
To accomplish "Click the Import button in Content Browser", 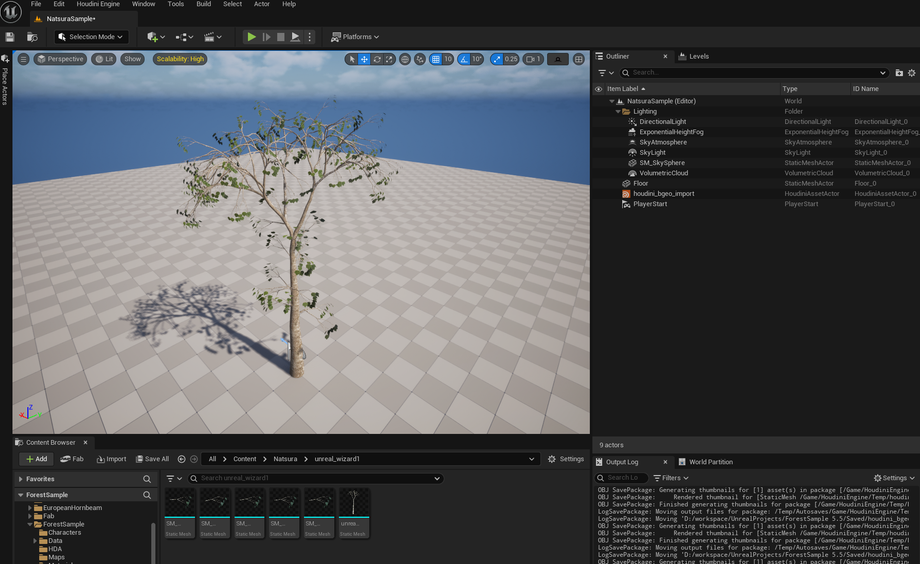I will point(110,459).
